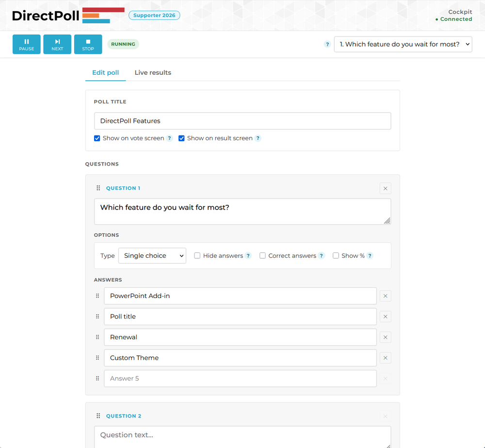Open help for Show on result screen
Viewport: 485px width, 448px height.
[258, 138]
